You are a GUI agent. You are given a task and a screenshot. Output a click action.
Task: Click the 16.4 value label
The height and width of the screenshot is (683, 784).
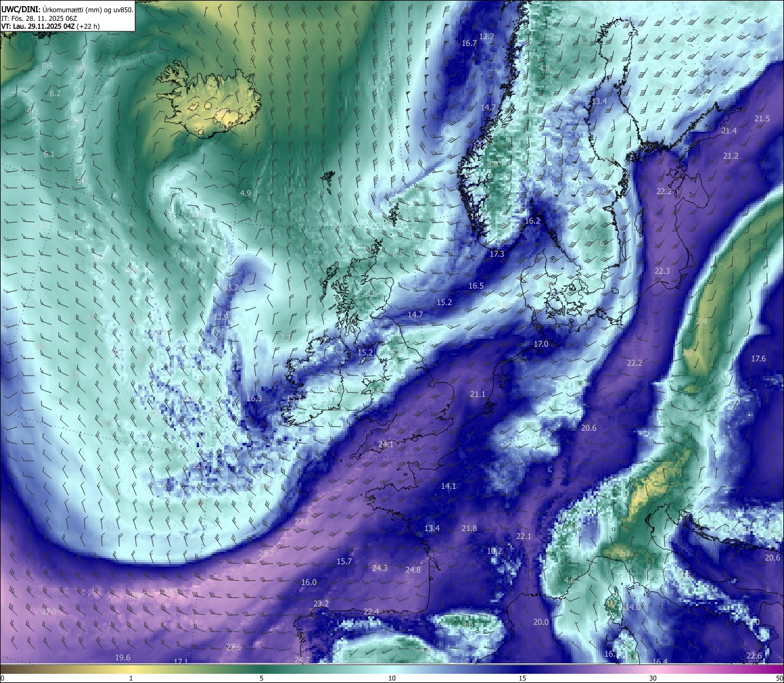[660, 662]
